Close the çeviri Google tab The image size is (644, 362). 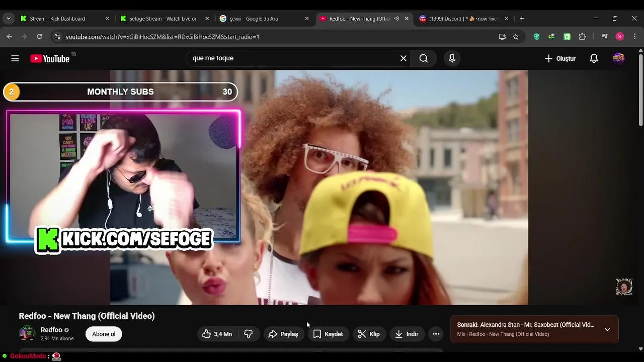tap(307, 19)
